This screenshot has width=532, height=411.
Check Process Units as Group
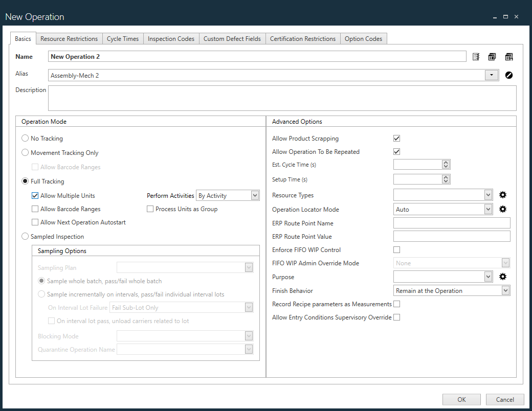point(150,209)
